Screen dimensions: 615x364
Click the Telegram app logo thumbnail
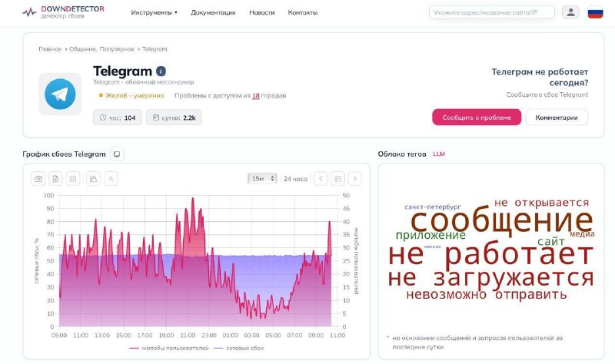point(60,94)
